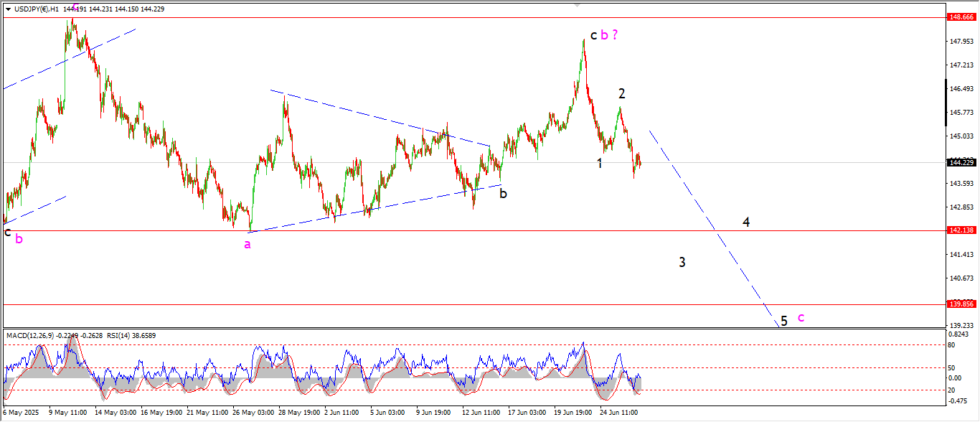
Task: Open the USDJPY chart dropdown arrow
Action: (8, 9)
